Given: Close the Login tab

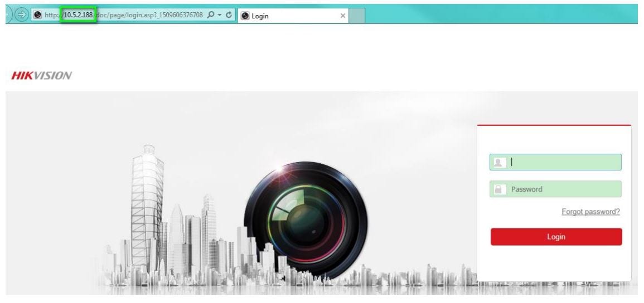Looking at the screenshot, I should point(343,16).
